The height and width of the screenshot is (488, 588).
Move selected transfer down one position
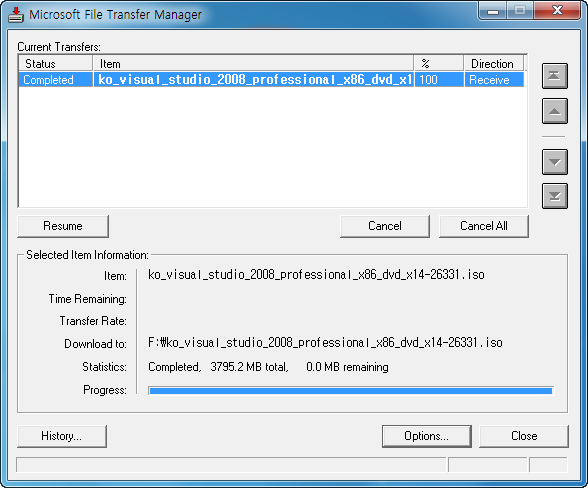(555, 162)
